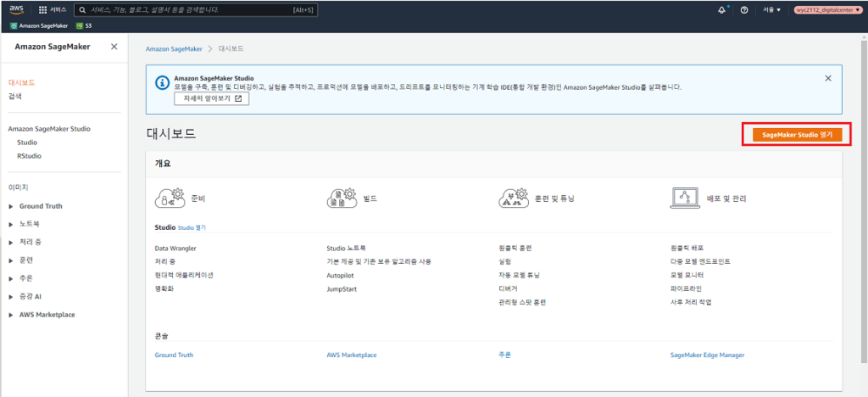Click Amazon SageMaker in the breadcrumb
Screen dimensions: 868x397
(x=174, y=48)
